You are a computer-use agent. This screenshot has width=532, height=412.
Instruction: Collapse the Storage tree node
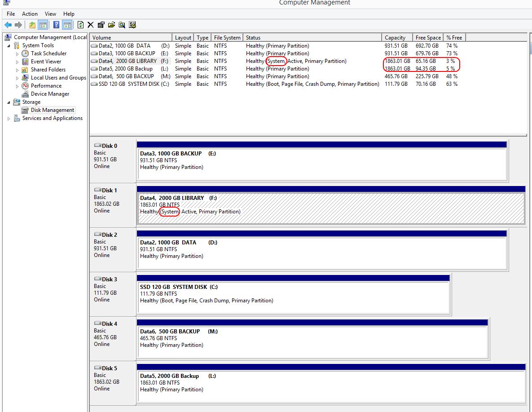pyautogui.click(x=9, y=102)
